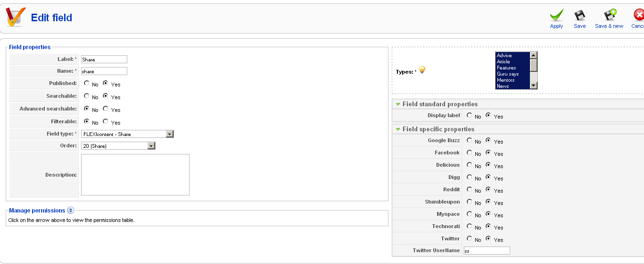This screenshot has height=264, width=644.
Task: Click the Apply checkmark icon
Action: (556, 16)
